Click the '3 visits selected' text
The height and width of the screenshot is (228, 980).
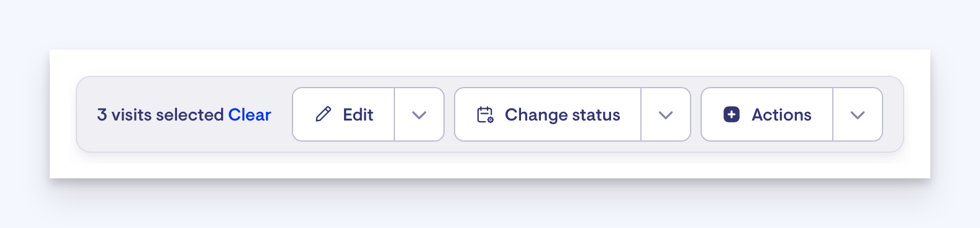160,114
